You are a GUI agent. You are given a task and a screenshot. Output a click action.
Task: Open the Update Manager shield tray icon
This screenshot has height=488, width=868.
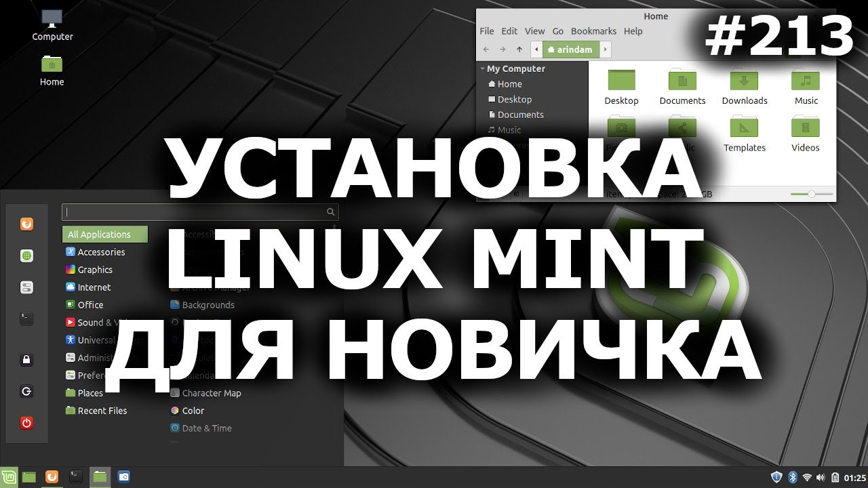(x=777, y=477)
